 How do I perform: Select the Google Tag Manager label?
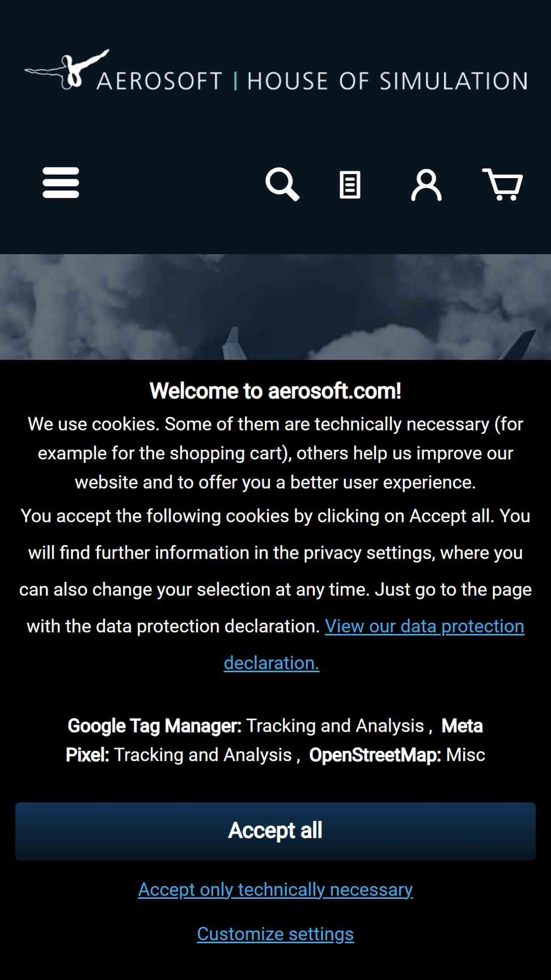(x=155, y=726)
